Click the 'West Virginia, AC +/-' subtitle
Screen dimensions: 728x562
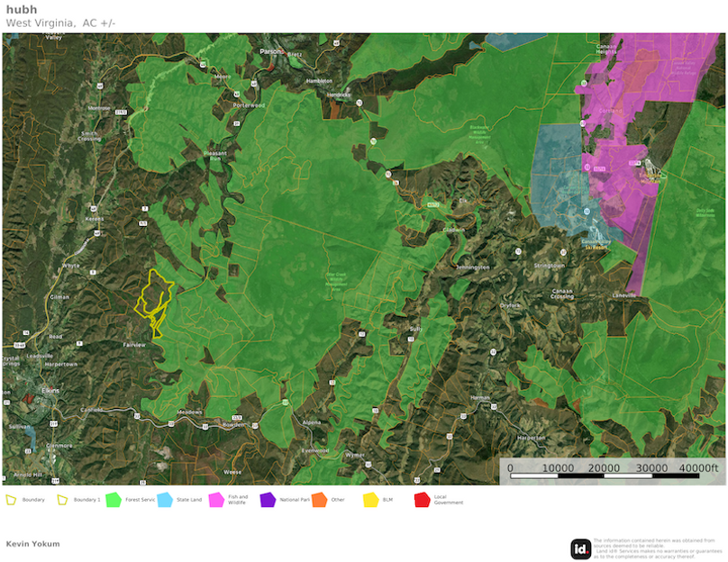[x=60, y=23]
